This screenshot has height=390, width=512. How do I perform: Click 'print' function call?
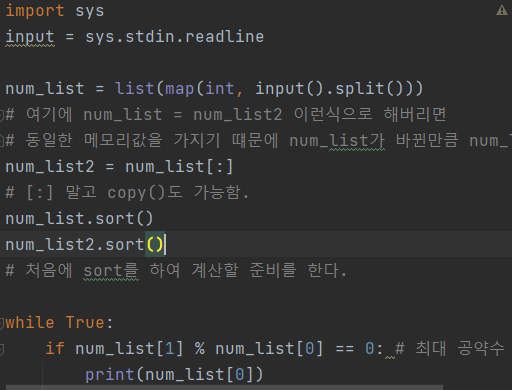click(110, 375)
